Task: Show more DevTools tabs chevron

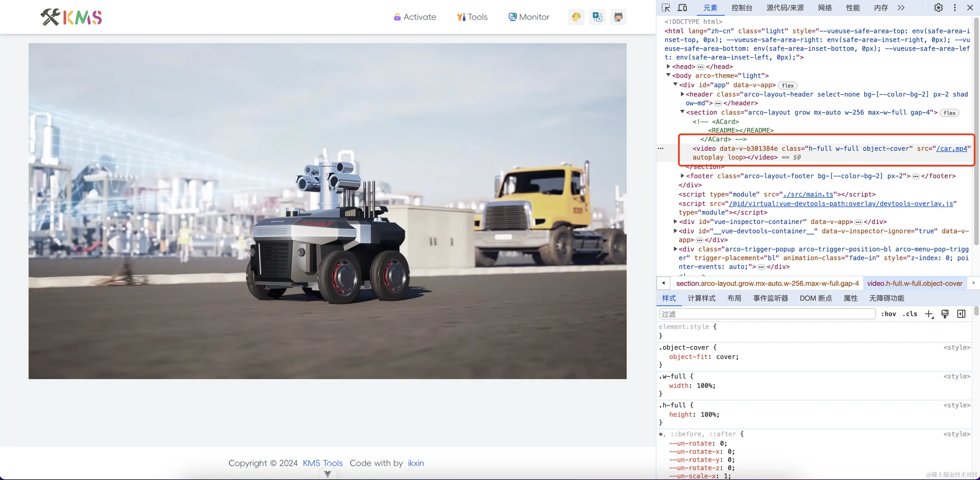Action: click(x=901, y=7)
